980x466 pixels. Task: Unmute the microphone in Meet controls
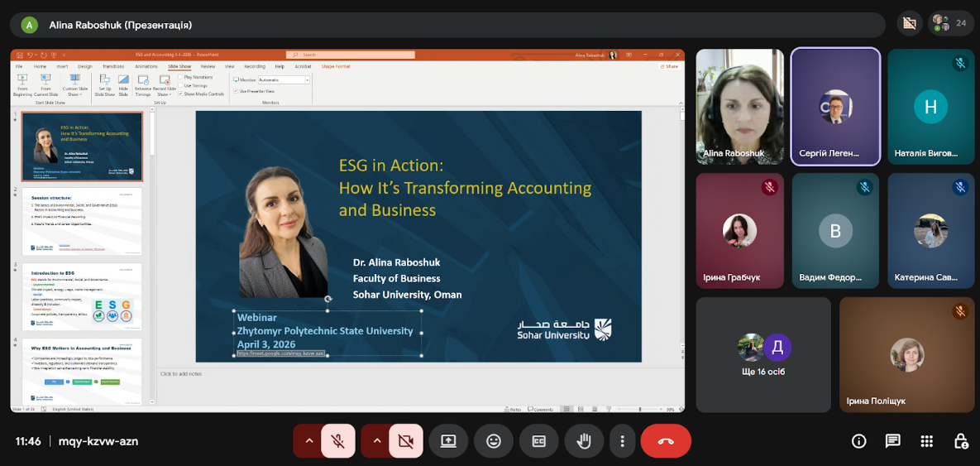pyautogui.click(x=338, y=441)
